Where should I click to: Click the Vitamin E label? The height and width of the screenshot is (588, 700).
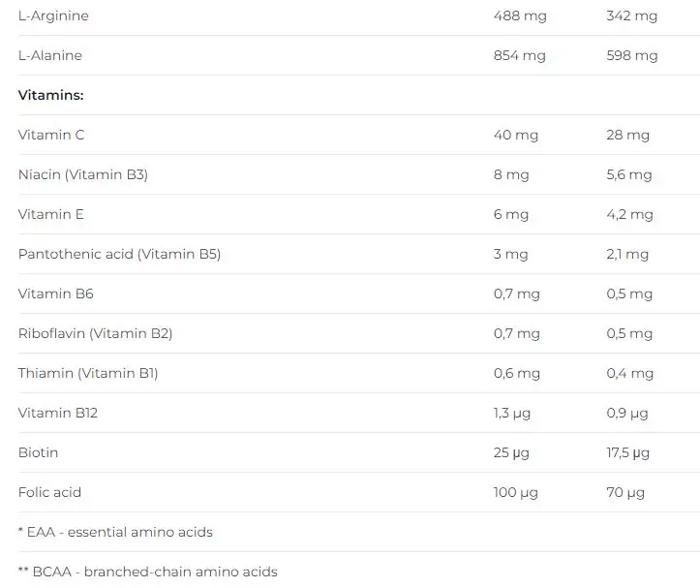tap(51, 214)
